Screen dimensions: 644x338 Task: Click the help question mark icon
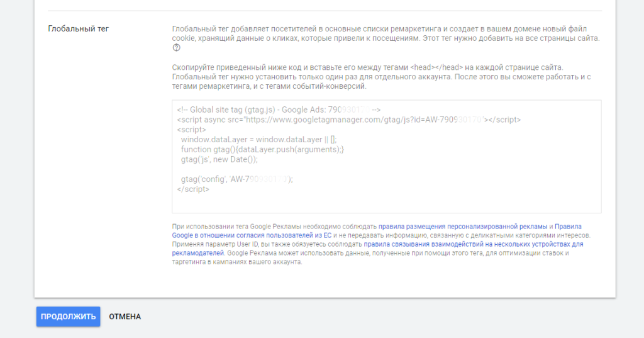click(176, 48)
